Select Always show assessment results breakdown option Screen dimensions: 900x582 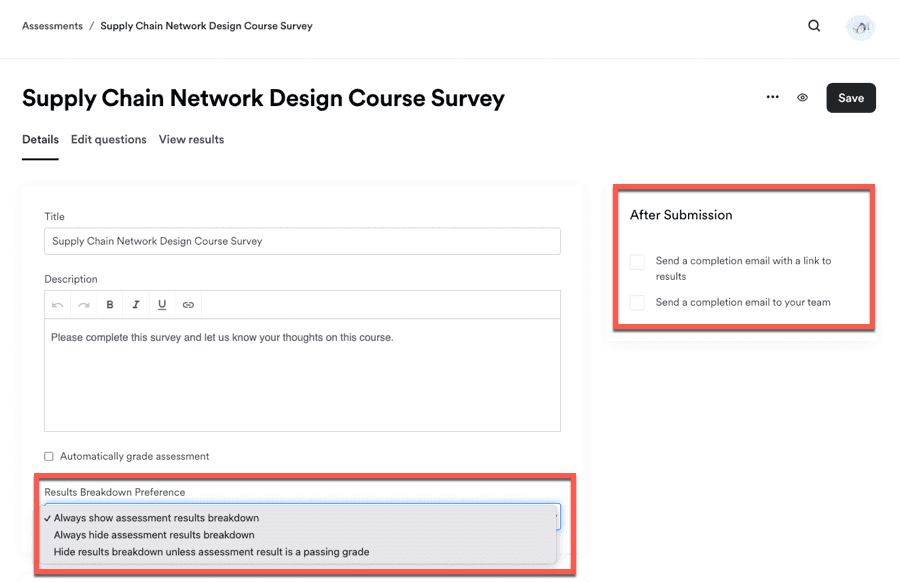tap(156, 518)
